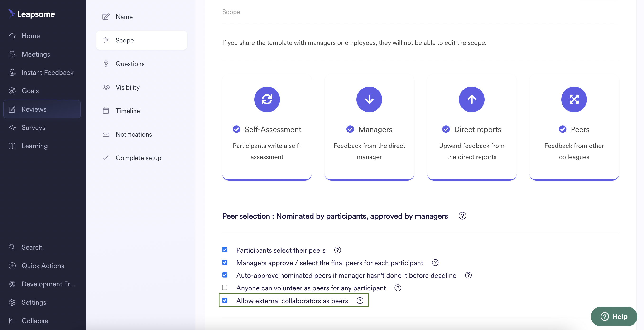Open help for external collaborators option

(x=360, y=301)
